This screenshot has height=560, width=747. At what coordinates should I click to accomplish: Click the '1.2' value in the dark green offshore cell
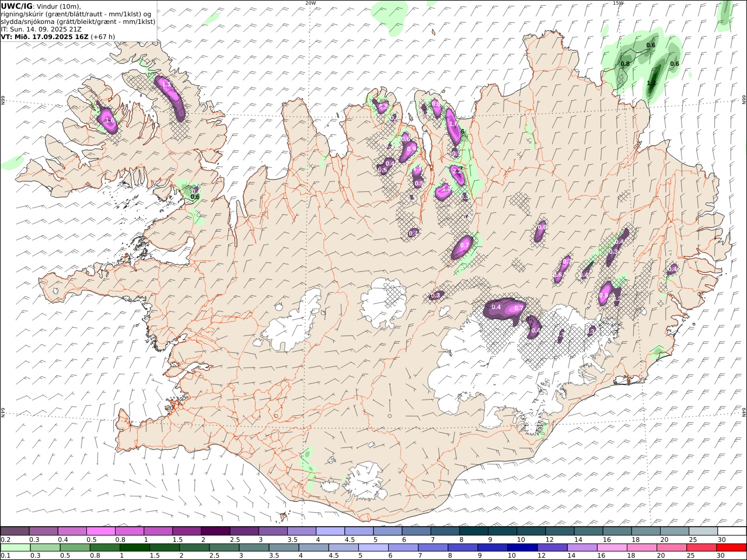(651, 83)
